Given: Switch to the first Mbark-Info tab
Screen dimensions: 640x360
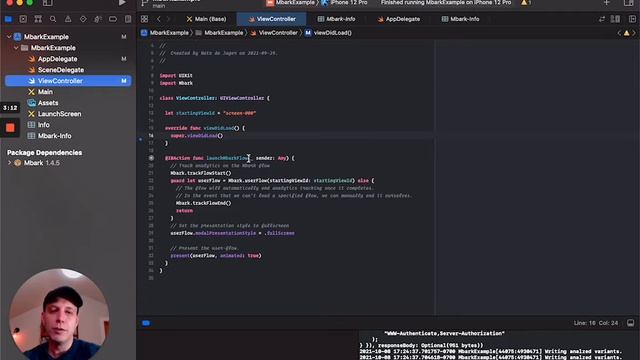Looking at the screenshot, I should pos(336,19).
